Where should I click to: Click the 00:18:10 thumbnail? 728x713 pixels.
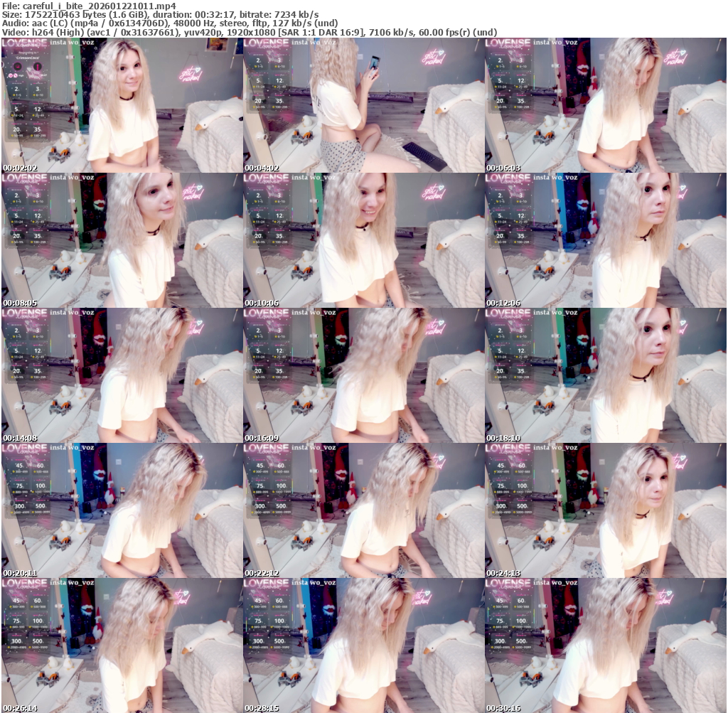point(606,375)
